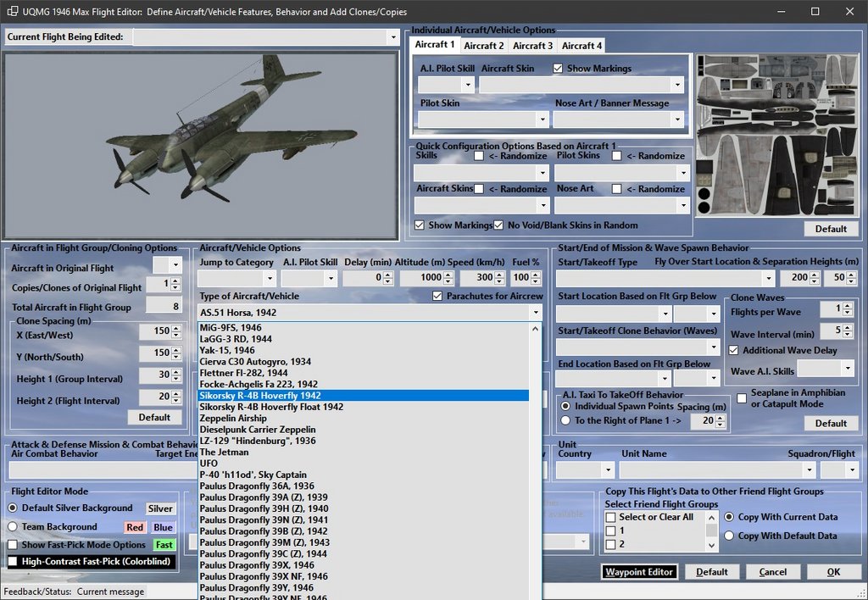This screenshot has width=868, height=600.
Task: Open the A.I. Pilot Skill dropdown in Aircraft 1
Action: tap(468, 85)
